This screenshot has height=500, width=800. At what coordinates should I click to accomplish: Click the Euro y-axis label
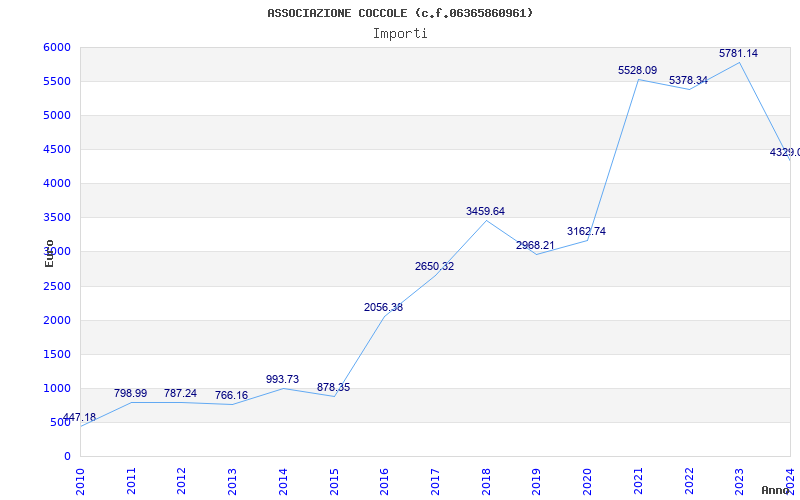49,253
